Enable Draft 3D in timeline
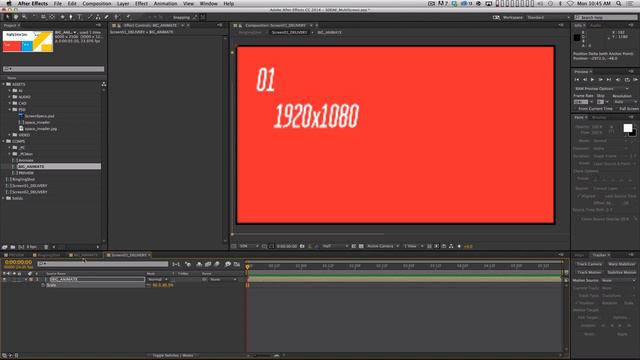 pyautogui.click(x=188, y=264)
